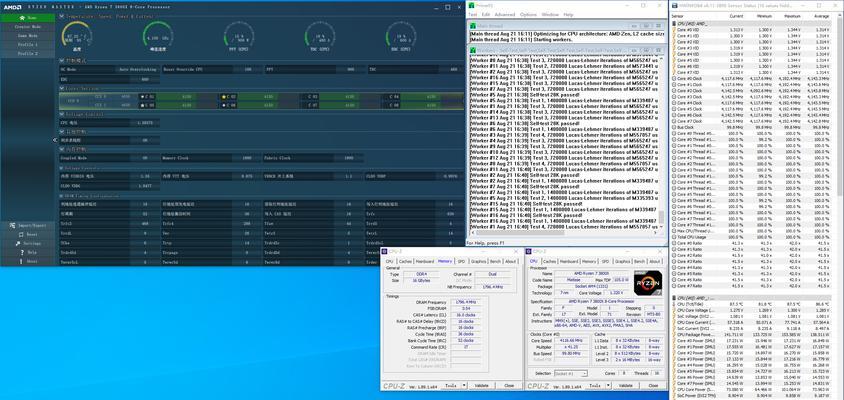Image resolution: width=844 pixels, height=400 pixels.
Task: Collapse the Voltage Control section
Action: click(61, 115)
